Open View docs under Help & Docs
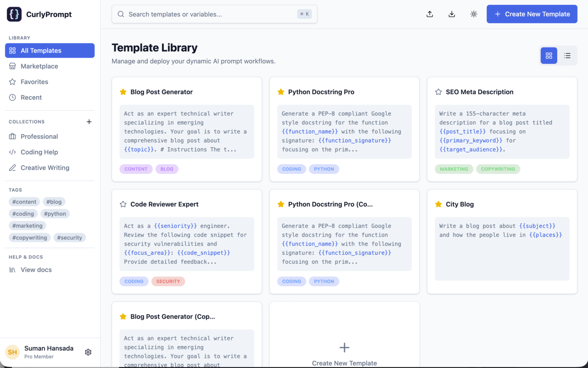 pyautogui.click(x=36, y=270)
